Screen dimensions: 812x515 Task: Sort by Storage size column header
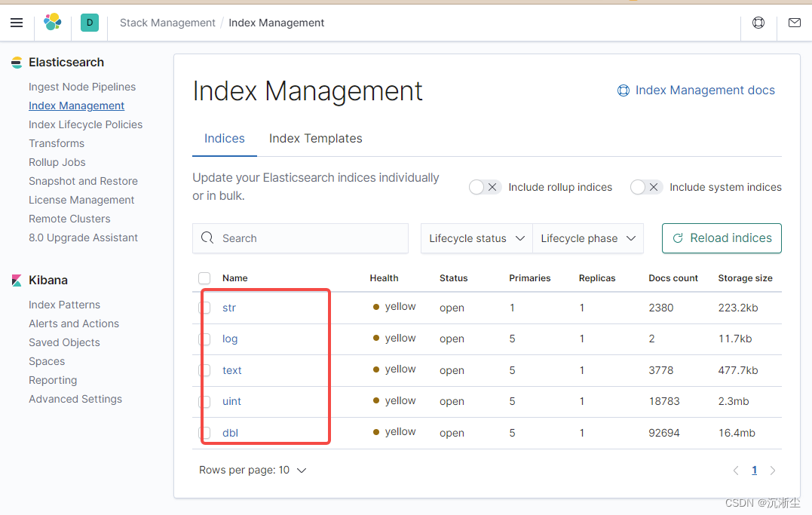[745, 278]
